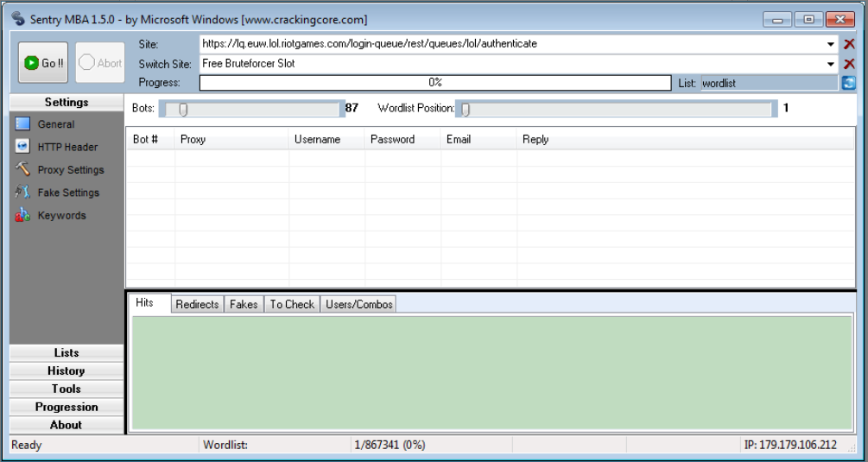Screen dimensions: 868x462
Task: Click the blue refresh icon beside List
Action: pyautogui.click(x=848, y=83)
